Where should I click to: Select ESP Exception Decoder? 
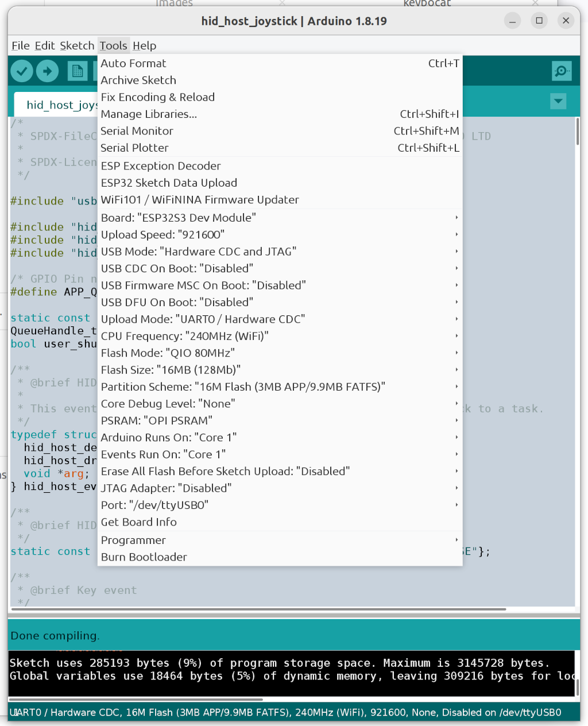[x=280, y=166]
